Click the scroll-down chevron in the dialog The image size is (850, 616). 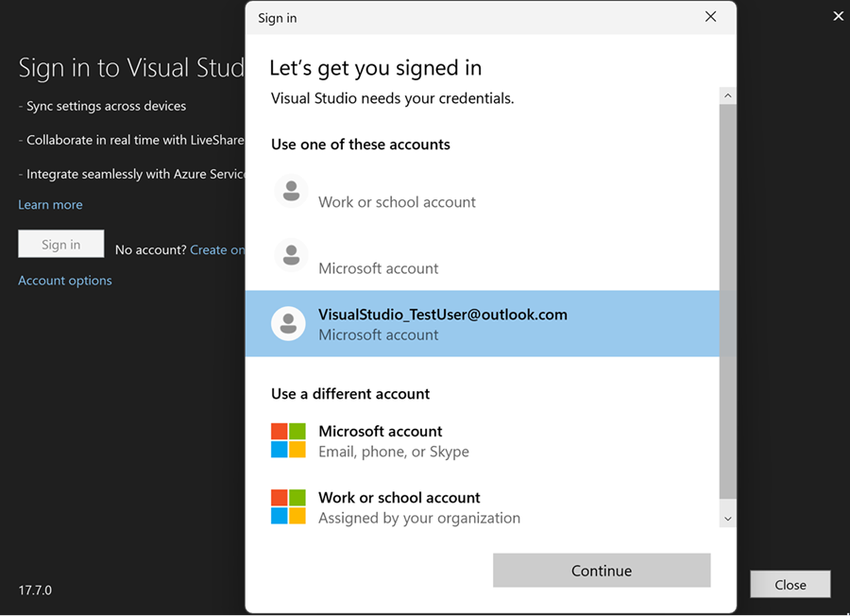[x=727, y=518]
